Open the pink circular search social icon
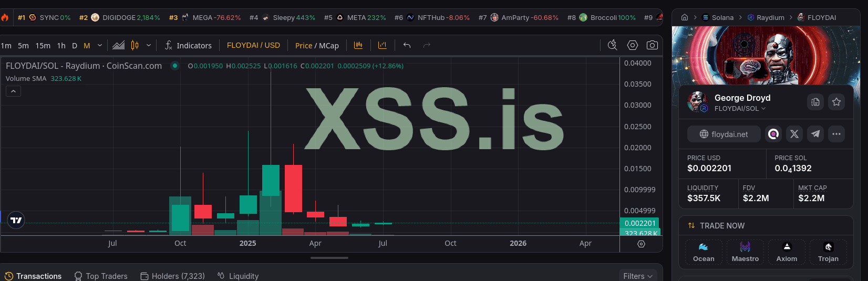868x281 pixels. [773, 134]
